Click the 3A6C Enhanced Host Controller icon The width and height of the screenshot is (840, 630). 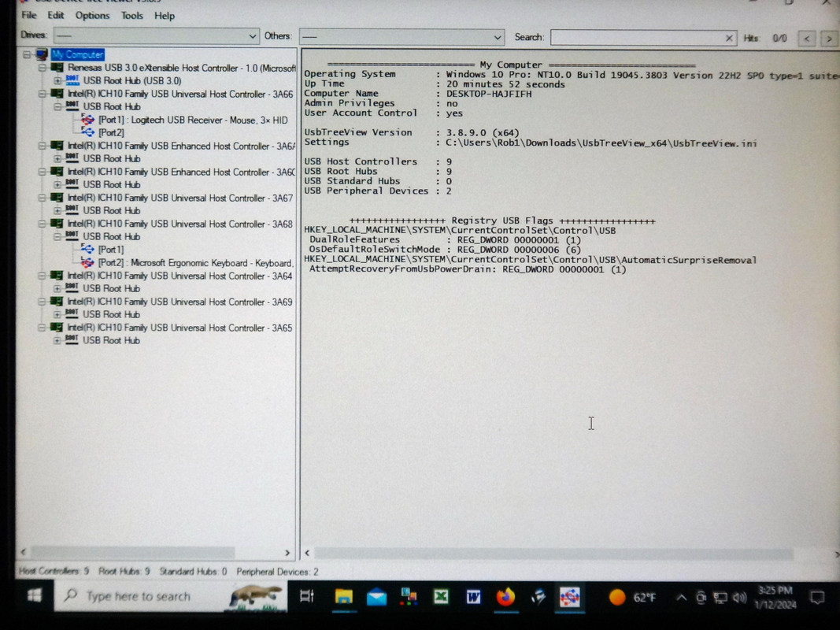(x=57, y=172)
